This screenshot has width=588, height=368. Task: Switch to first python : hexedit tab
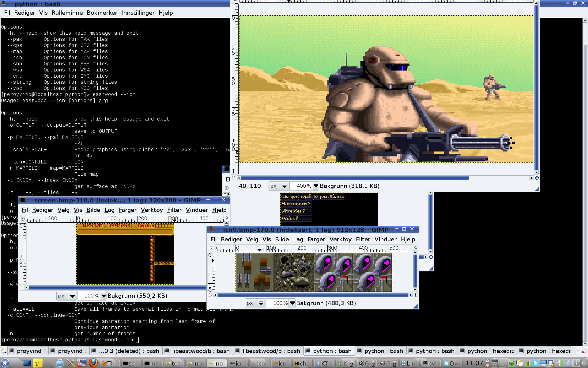[x=487, y=351]
